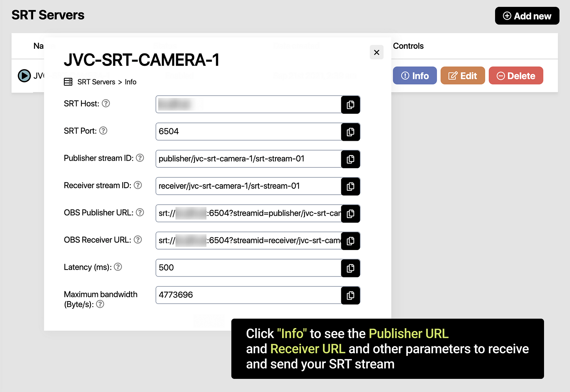Copy the OBS Publisher URL
The image size is (570, 392).
(x=350, y=214)
